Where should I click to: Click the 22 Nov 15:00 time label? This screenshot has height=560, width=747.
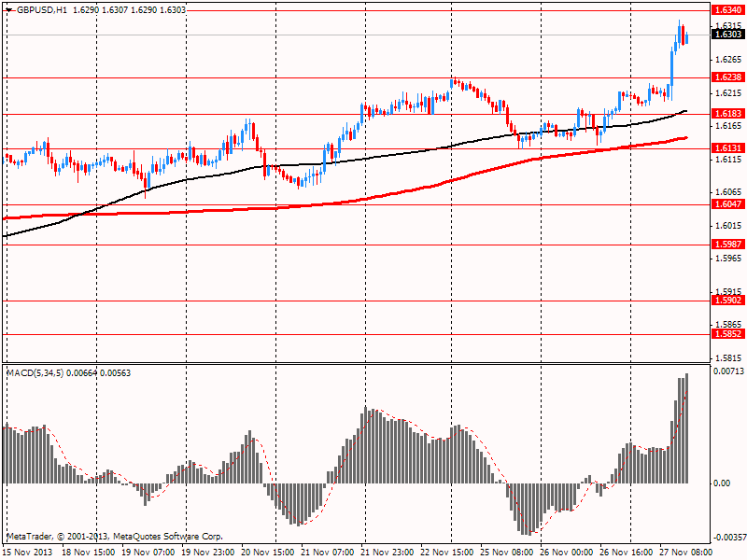point(447,553)
